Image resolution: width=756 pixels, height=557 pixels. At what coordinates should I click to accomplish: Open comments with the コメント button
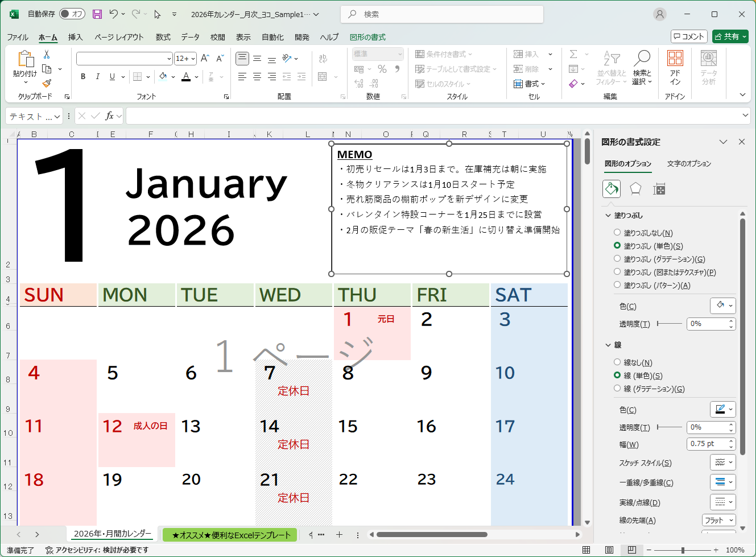coord(688,36)
